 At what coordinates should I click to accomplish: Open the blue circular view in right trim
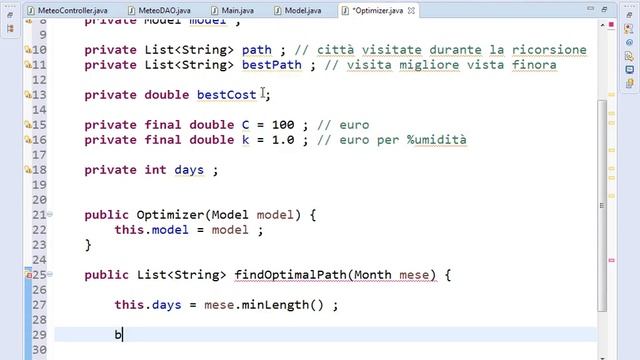point(629,42)
